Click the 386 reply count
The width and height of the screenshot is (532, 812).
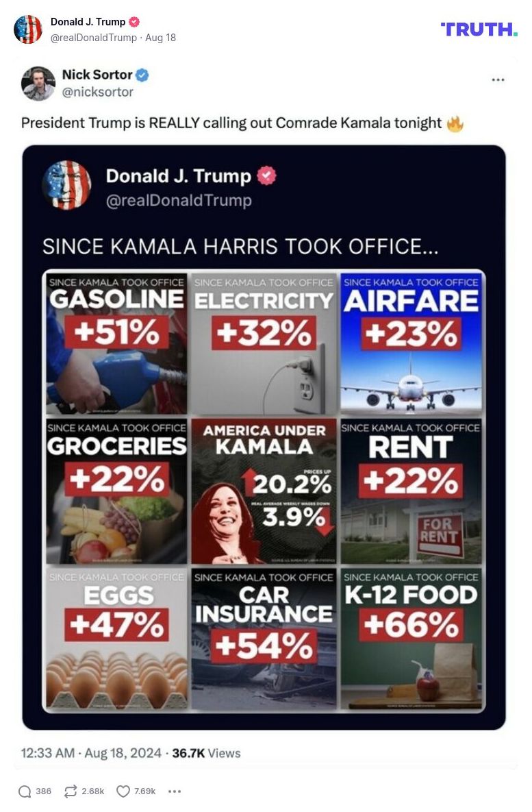[x=42, y=791]
